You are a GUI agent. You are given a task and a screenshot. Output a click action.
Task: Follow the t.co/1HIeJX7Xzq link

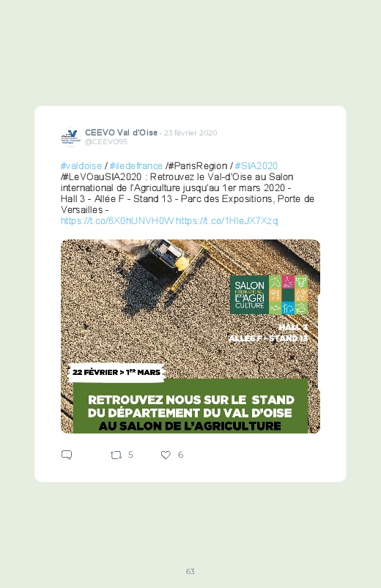[226, 220]
